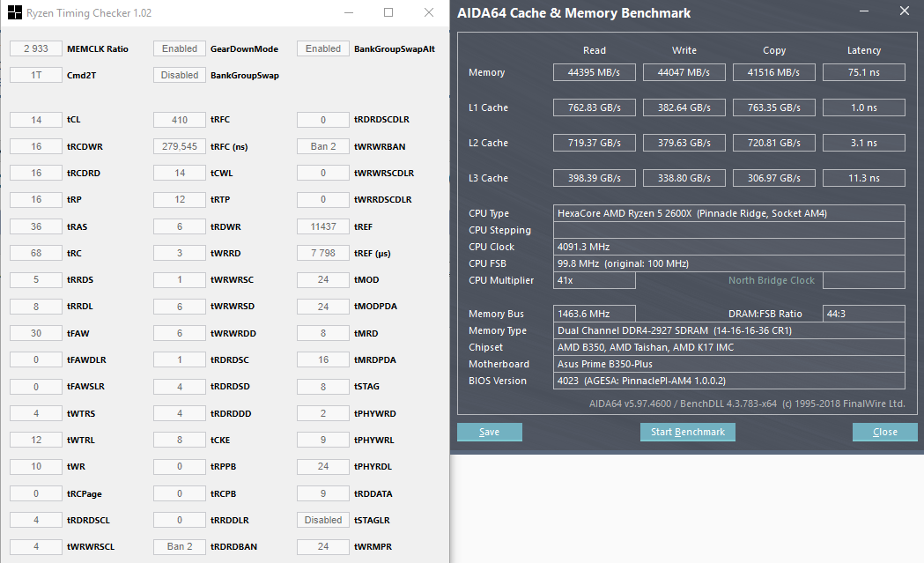The height and width of the screenshot is (563, 924).
Task: Click the tREF (µs) value 7 798
Action: point(323,253)
